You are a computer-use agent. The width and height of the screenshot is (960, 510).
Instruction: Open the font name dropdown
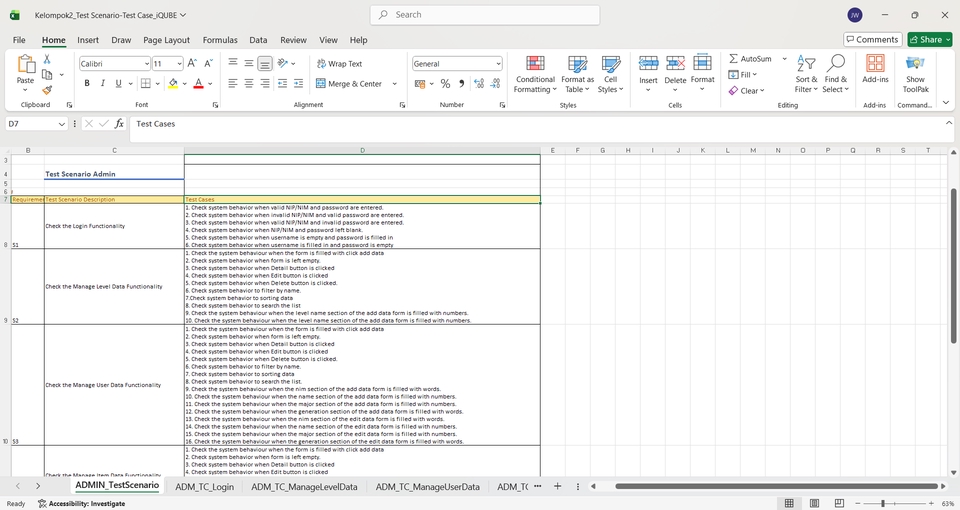(x=147, y=64)
